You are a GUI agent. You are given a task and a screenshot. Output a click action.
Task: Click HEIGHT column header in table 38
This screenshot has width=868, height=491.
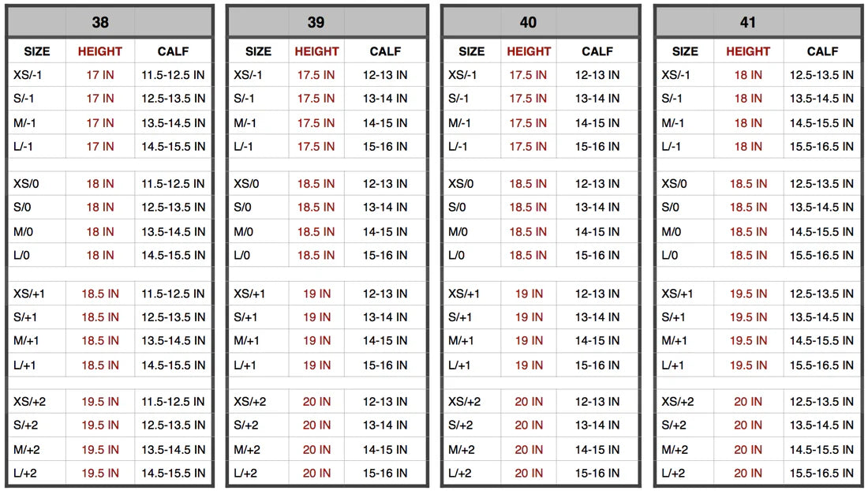(100, 51)
